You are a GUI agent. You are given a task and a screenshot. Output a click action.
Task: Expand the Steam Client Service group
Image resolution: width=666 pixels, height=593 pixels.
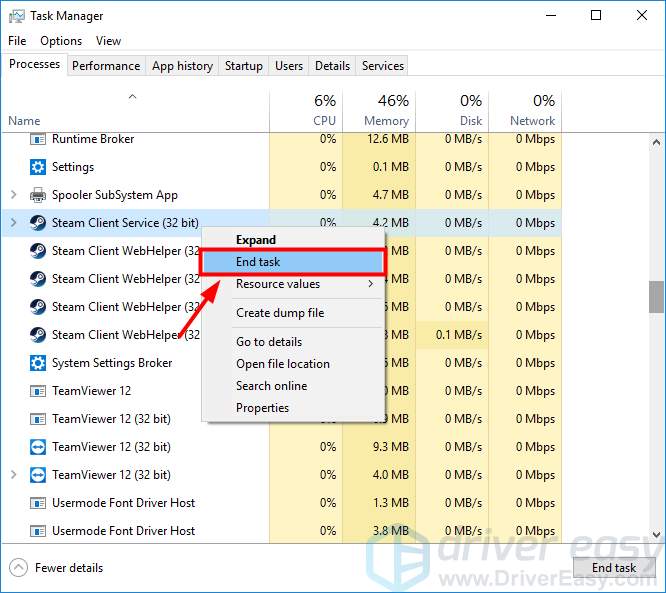tap(13, 223)
